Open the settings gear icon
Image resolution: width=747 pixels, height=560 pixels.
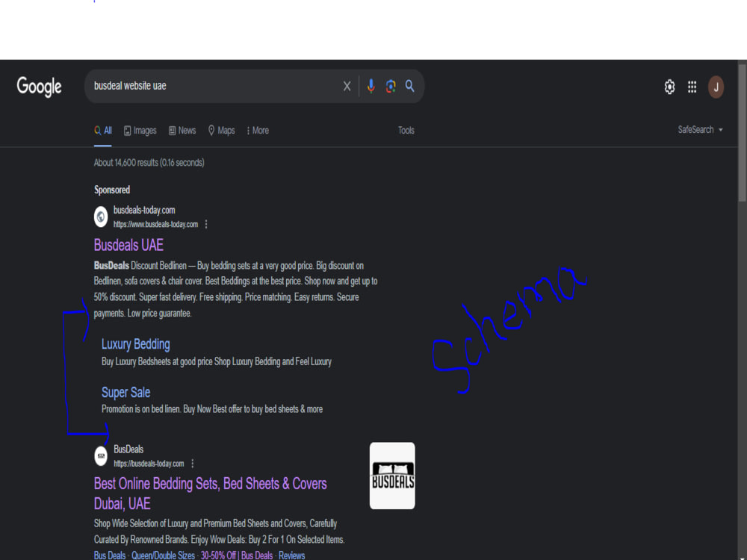(669, 87)
